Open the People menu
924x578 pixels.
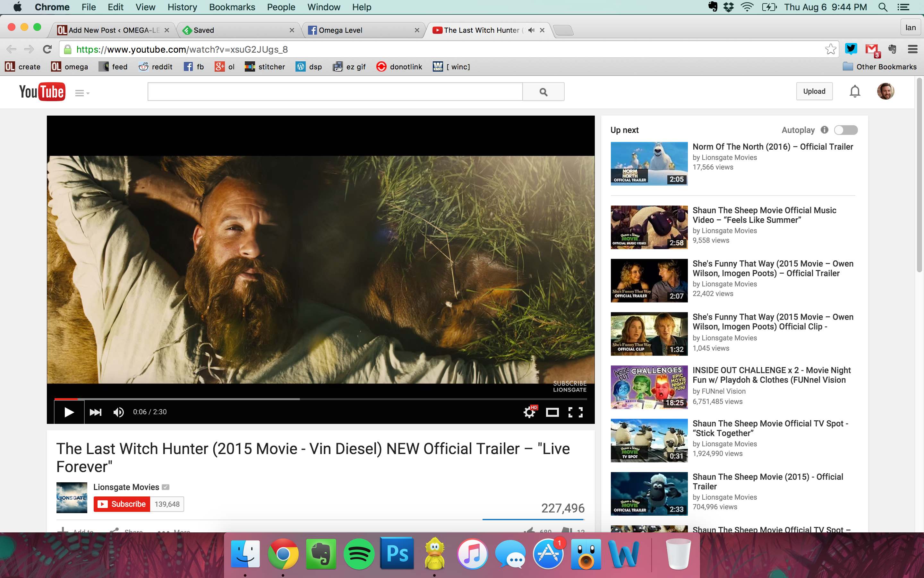pos(281,7)
